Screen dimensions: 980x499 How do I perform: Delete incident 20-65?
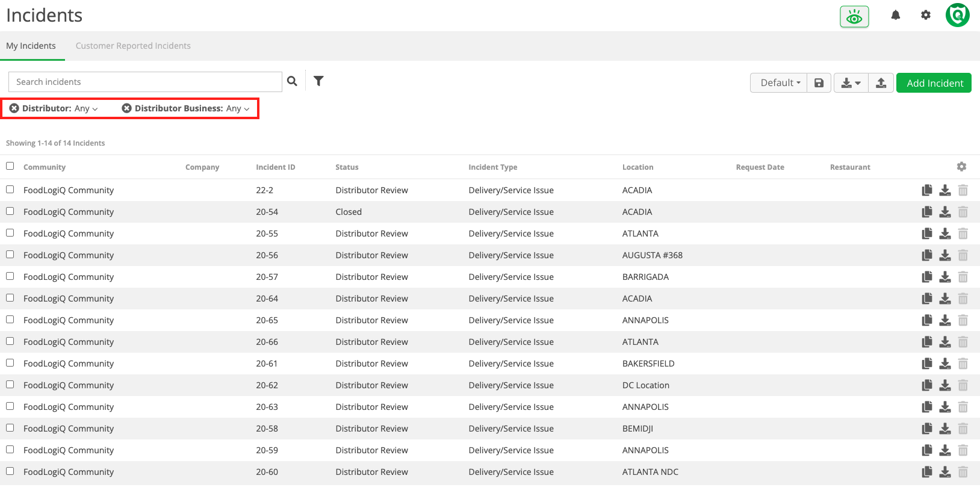pos(963,320)
